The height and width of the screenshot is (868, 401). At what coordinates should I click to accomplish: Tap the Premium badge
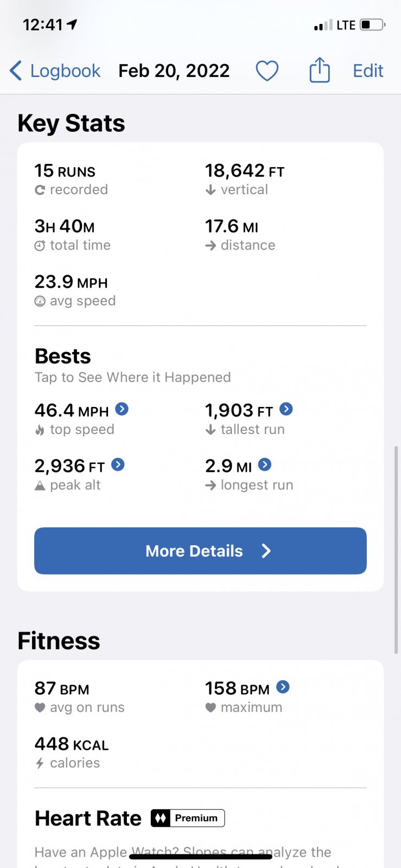point(188,818)
